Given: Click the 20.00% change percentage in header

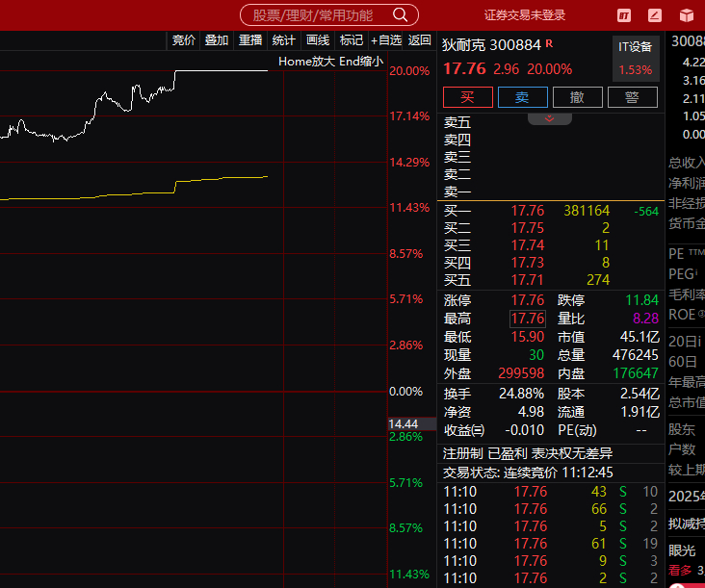Looking at the screenshot, I should (549, 69).
